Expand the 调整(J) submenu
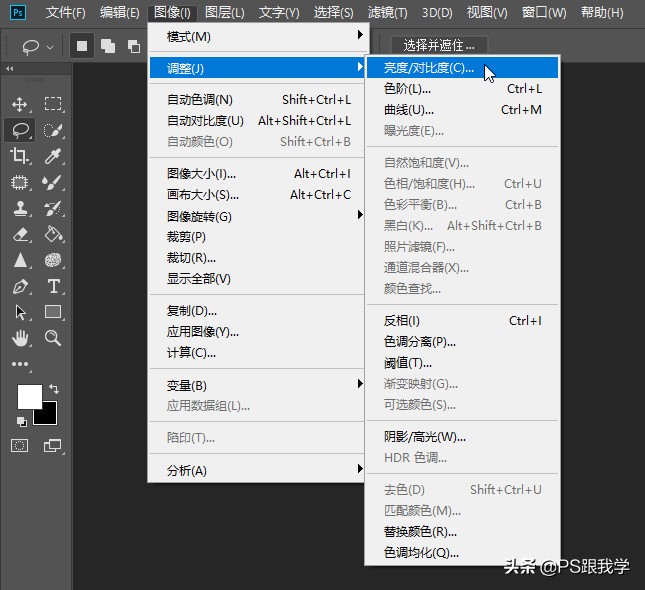645x590 pixels. 258,68
